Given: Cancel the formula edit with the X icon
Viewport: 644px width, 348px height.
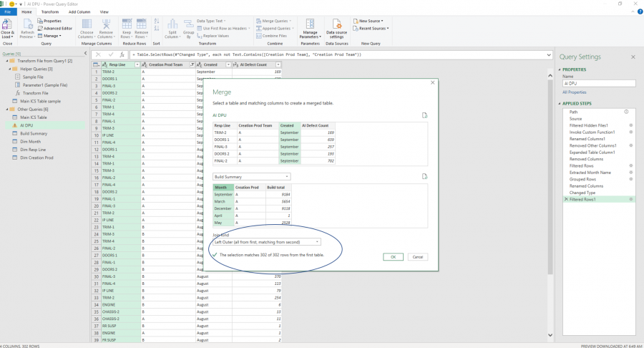Looking at the screenshot, I should coord(98,54).
